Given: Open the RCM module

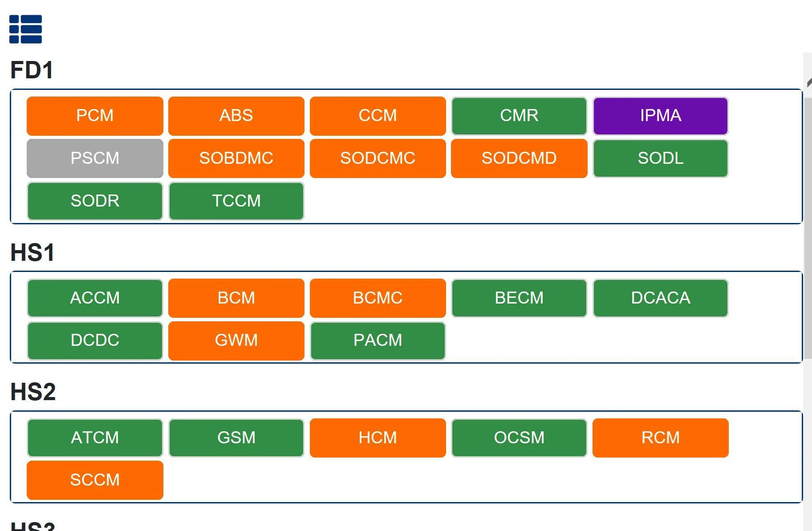Looking at the screenshot, I should [660, 438].
